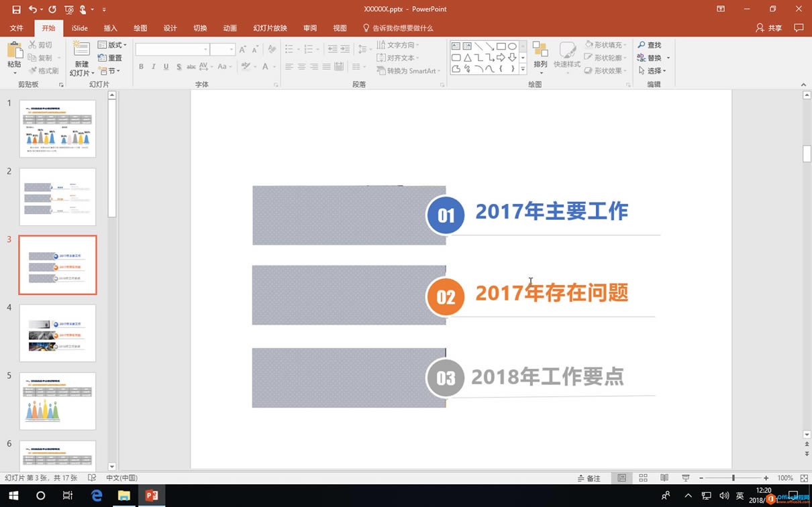Open the font size dropdown
This screenshot has width=812, height=507.
point(231,49)
